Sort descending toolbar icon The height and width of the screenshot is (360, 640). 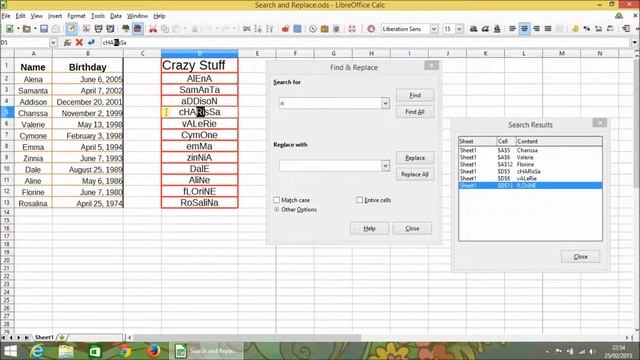click(270, 29)
